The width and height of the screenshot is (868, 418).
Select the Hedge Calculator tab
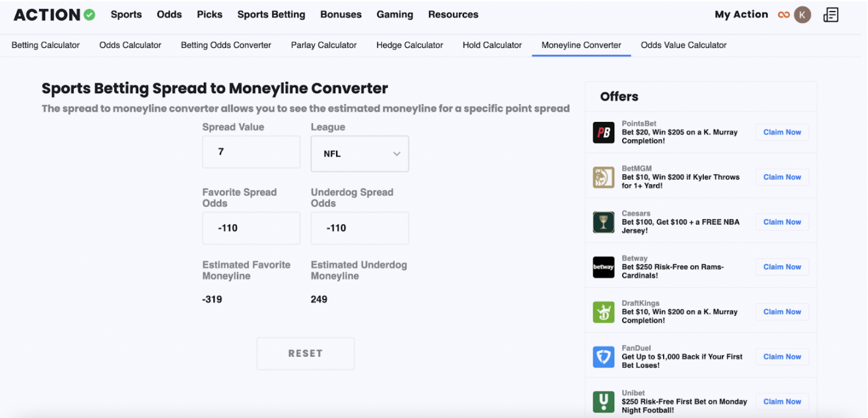(409, 45)
